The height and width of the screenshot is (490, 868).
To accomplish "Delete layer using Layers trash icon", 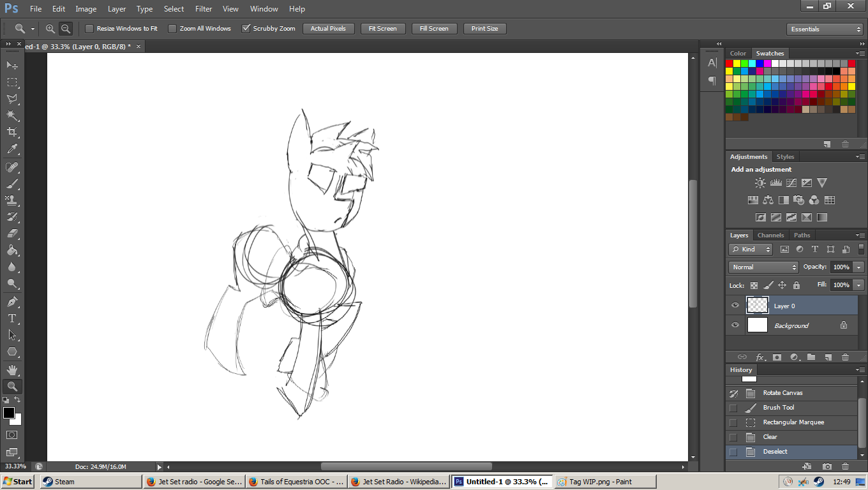I will click(x=845, y=357).
